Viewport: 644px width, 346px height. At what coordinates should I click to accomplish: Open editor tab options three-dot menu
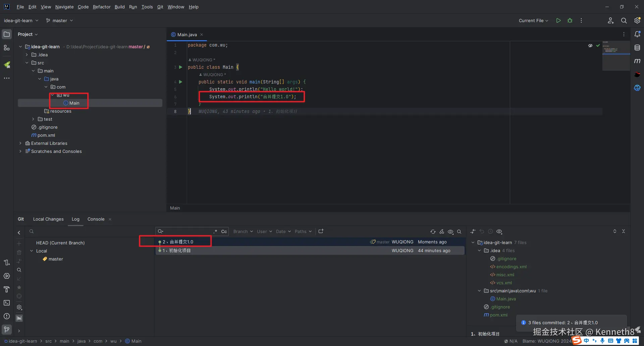tap(624, 34)
